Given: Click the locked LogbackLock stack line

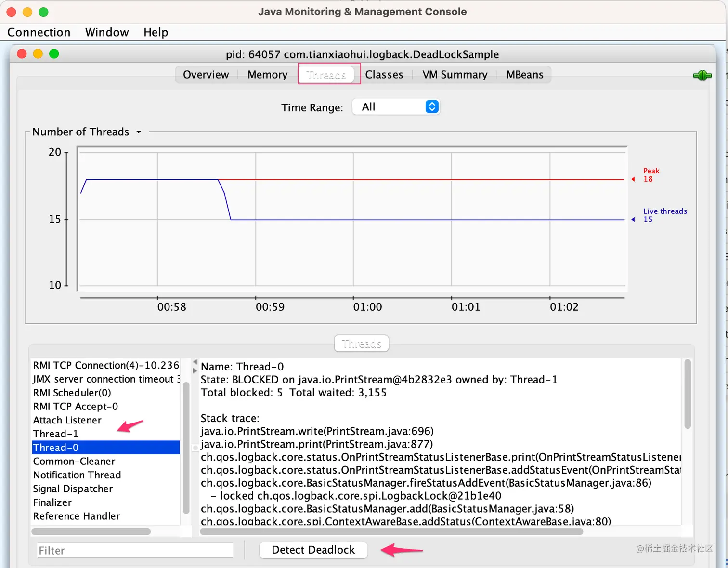Looking at the screenshot, I should point(356,496).
